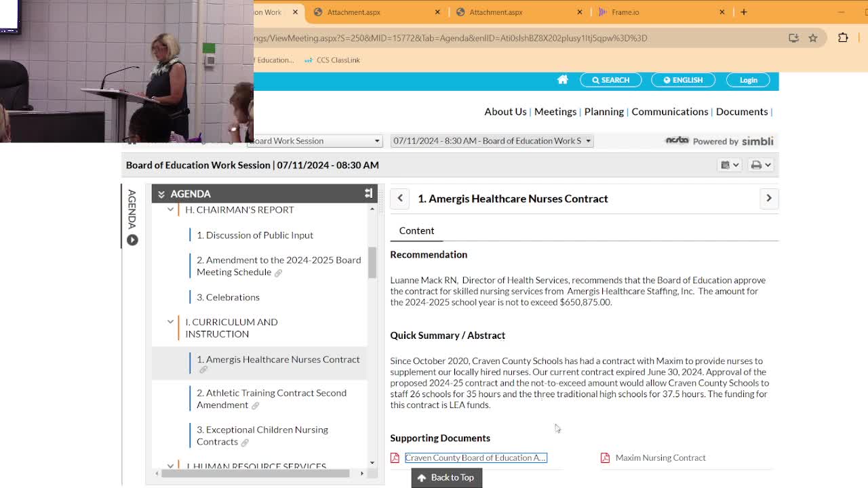Open the Meetings menu

tap(555, 112)
